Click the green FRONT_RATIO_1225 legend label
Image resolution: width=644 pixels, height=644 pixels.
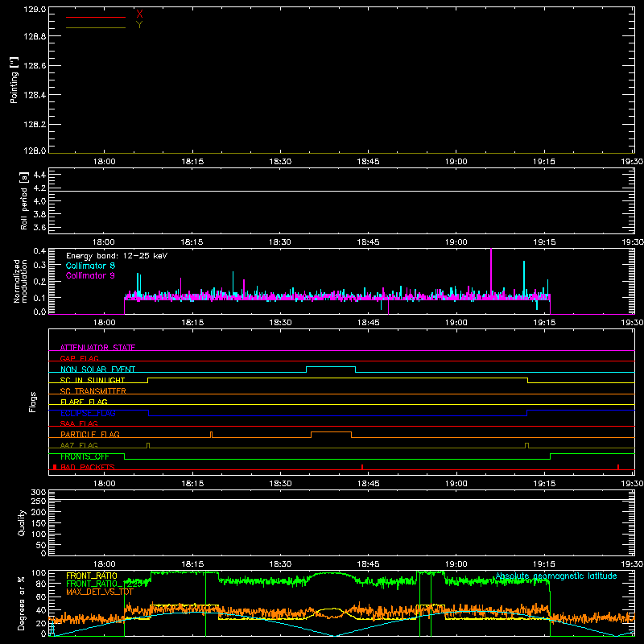(104, 584)
